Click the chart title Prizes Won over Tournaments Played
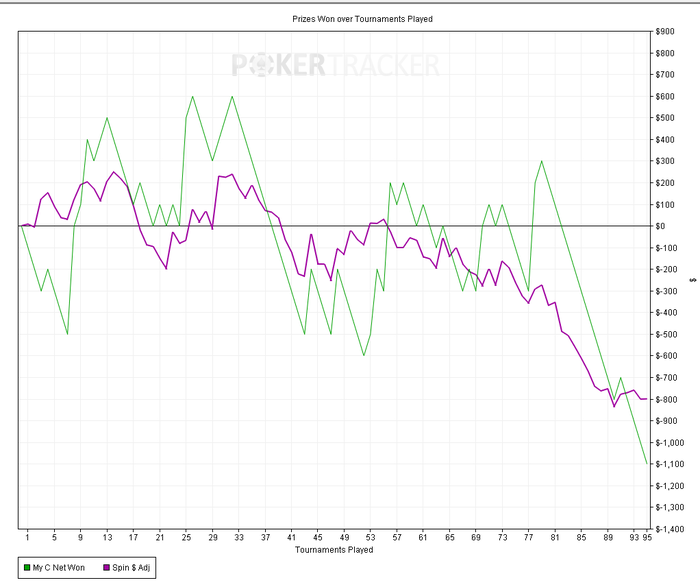 362,19
